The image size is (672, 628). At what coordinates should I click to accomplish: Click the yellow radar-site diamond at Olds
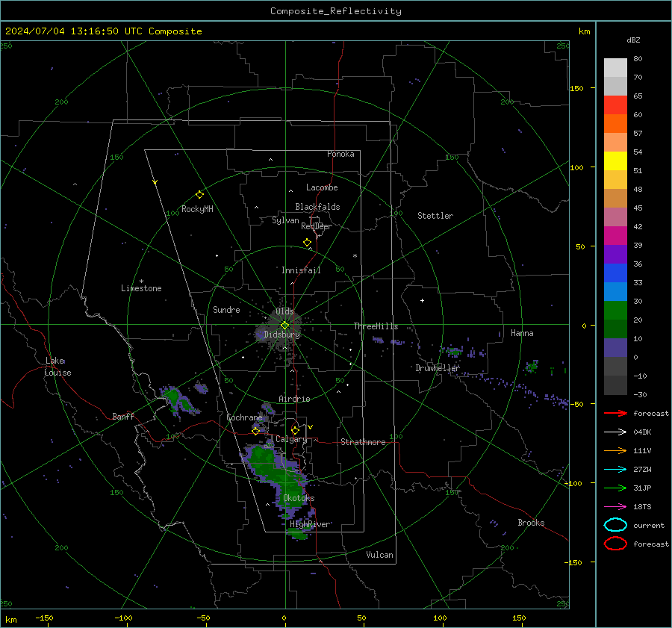click(284, 325)
